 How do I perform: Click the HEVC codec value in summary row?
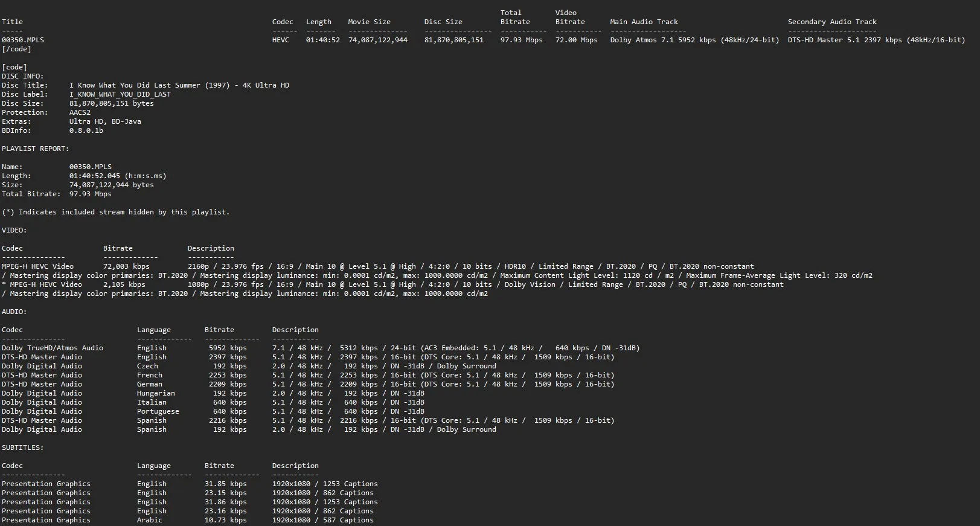[x=280, y=40]
